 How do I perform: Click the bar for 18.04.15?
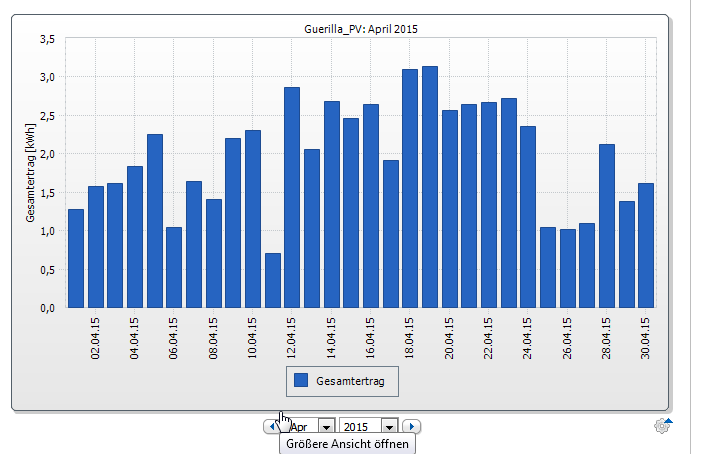[410, 188]
